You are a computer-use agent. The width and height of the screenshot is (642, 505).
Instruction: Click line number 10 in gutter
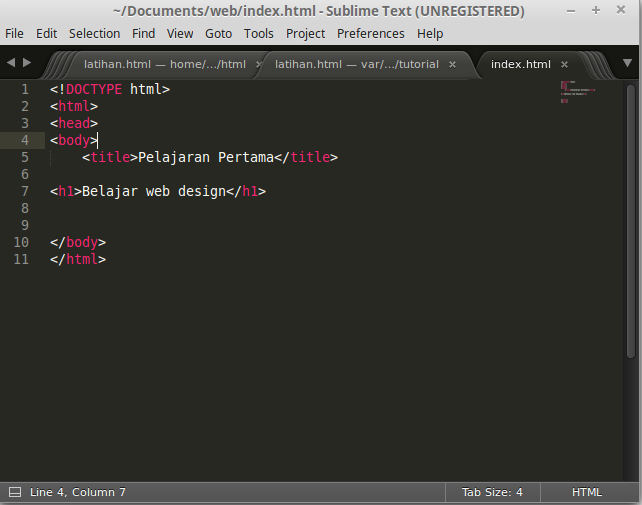tap(21, 242)
